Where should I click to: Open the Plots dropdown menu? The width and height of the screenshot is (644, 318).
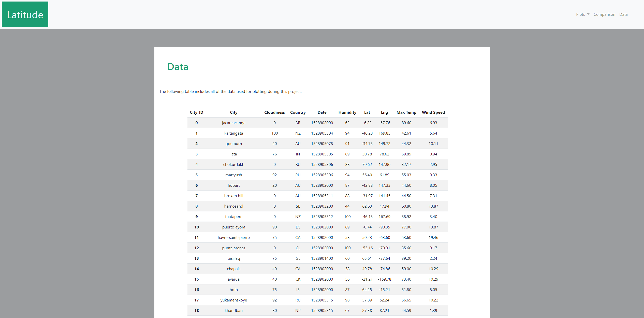[x=582, y=15]
